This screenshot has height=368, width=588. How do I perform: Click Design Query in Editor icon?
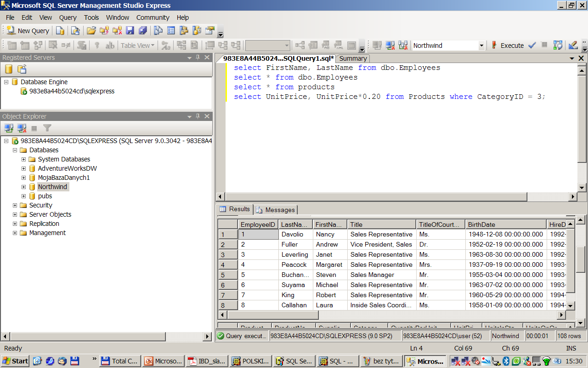pos(573,46)
